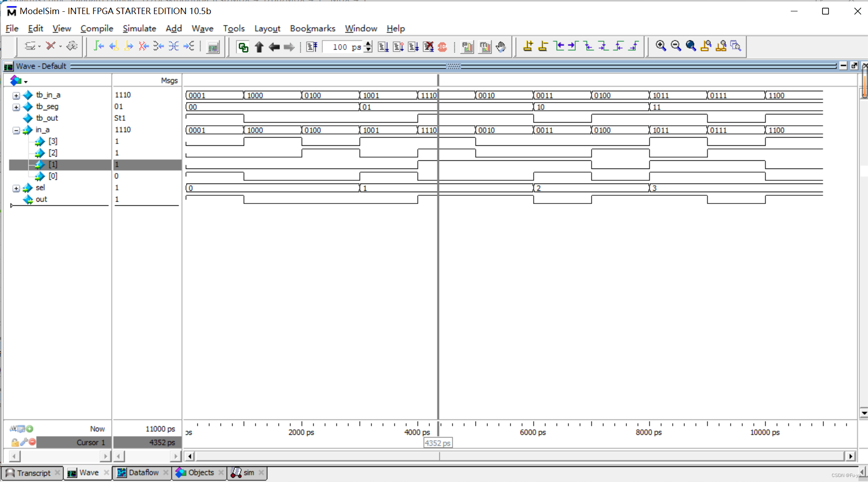Click Find Previous Falling Edge icon
The height and width of the screenshot is (482, 868).
tap(589, 46)
